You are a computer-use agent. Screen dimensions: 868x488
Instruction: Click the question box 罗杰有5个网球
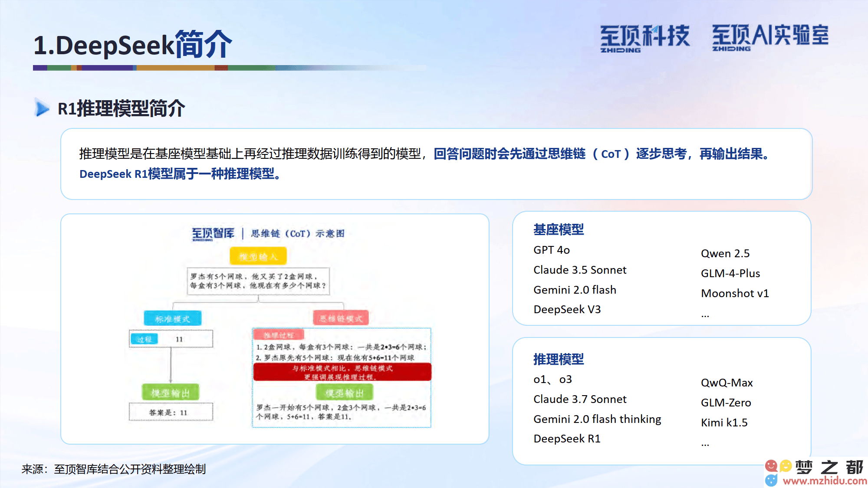(x=258, y=281)
